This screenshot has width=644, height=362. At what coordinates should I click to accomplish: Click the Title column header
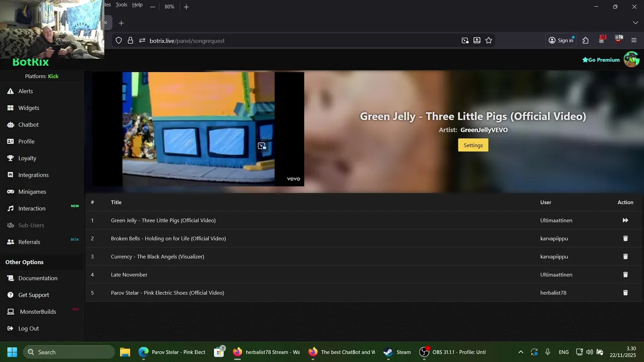116,202
